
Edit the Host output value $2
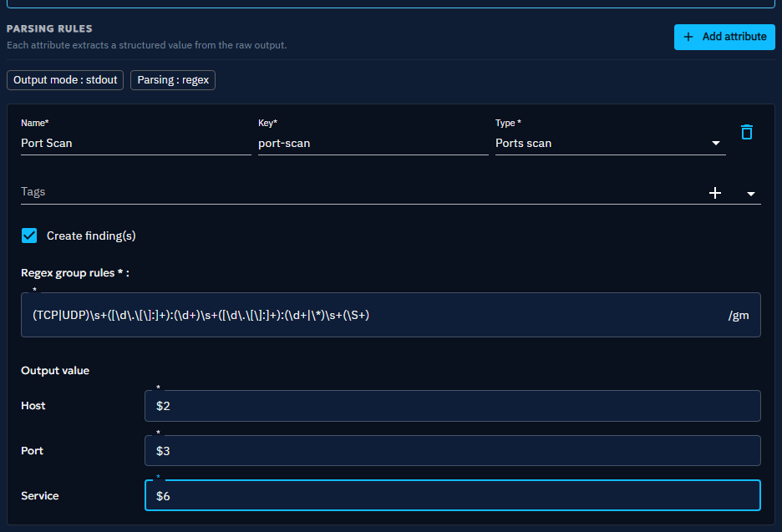point(452,406)
